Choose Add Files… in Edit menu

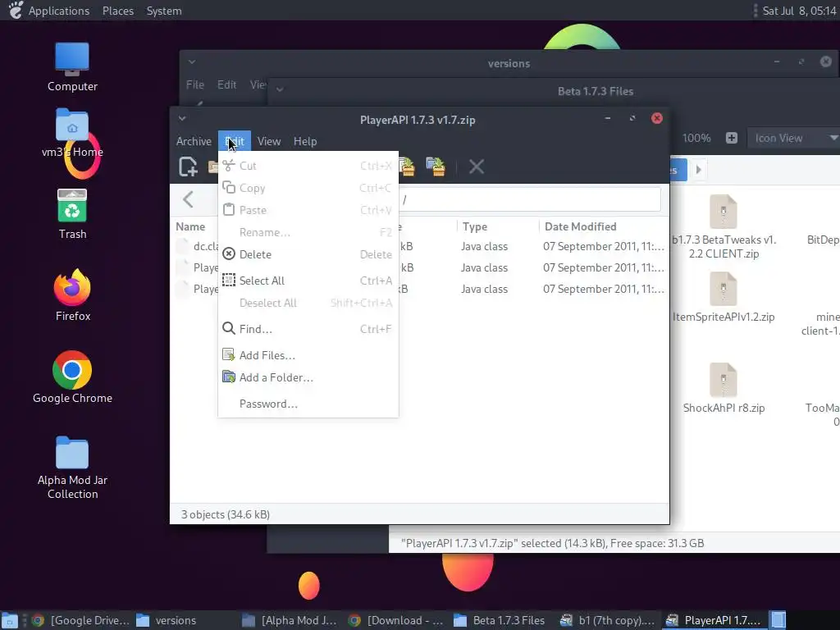[x=308, y=355]
